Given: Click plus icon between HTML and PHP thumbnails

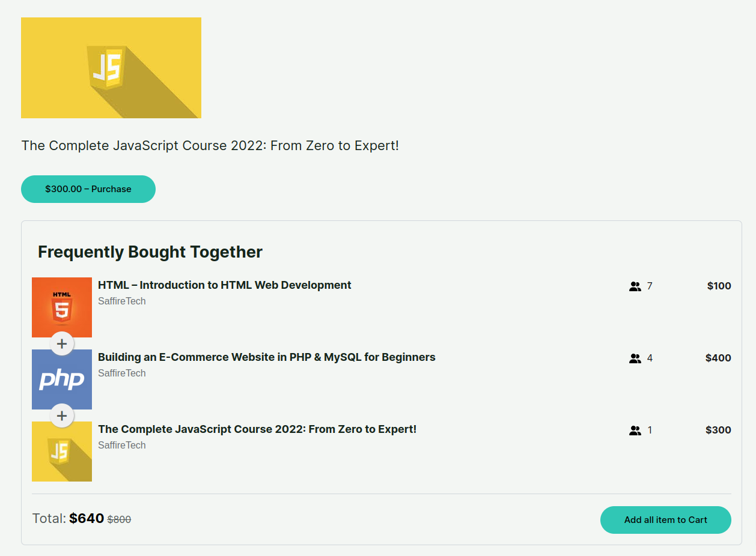Looking at the screenshot, I should point(62,344).
